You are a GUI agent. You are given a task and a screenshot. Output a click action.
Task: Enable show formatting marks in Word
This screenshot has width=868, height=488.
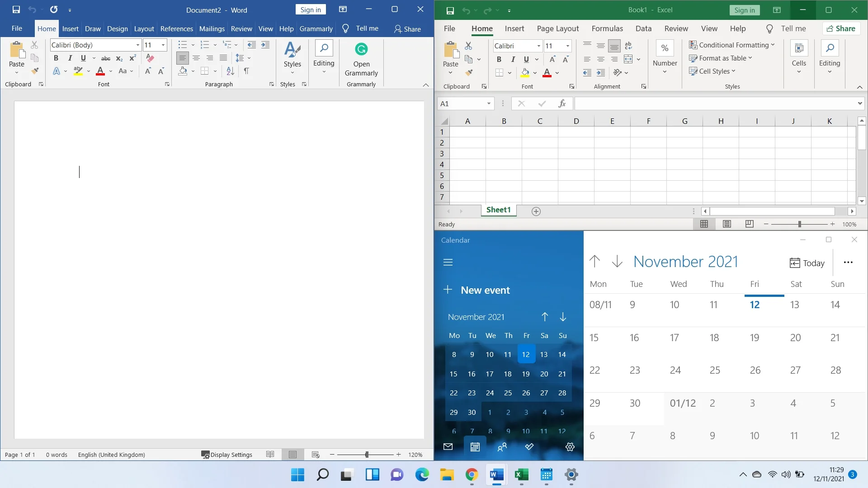coord(246,71)
